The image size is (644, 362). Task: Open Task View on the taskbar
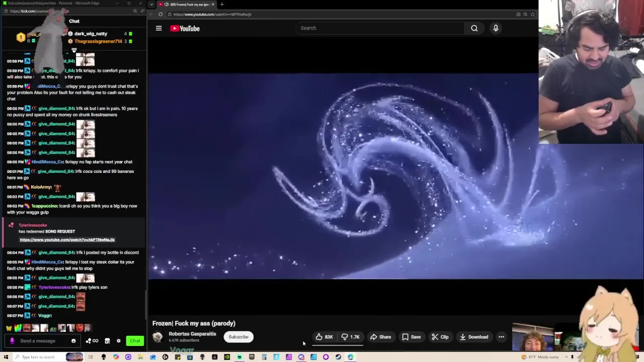click(91, 357)
